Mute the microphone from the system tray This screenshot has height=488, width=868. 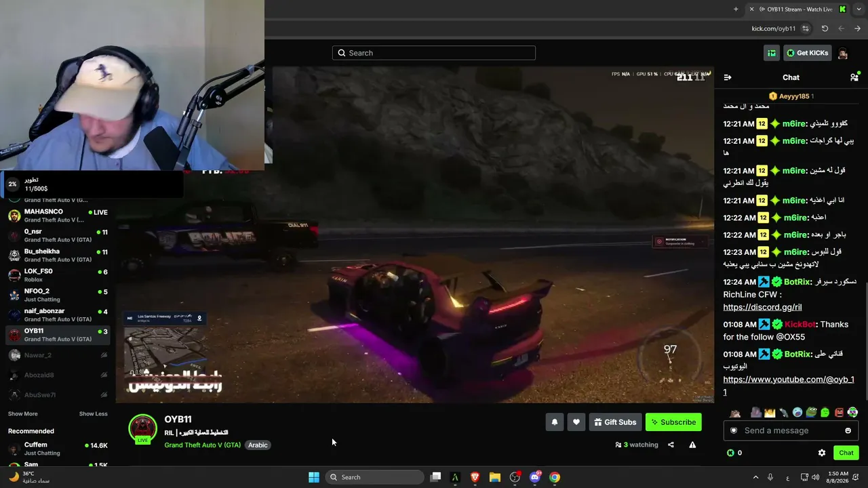[770, 477]
